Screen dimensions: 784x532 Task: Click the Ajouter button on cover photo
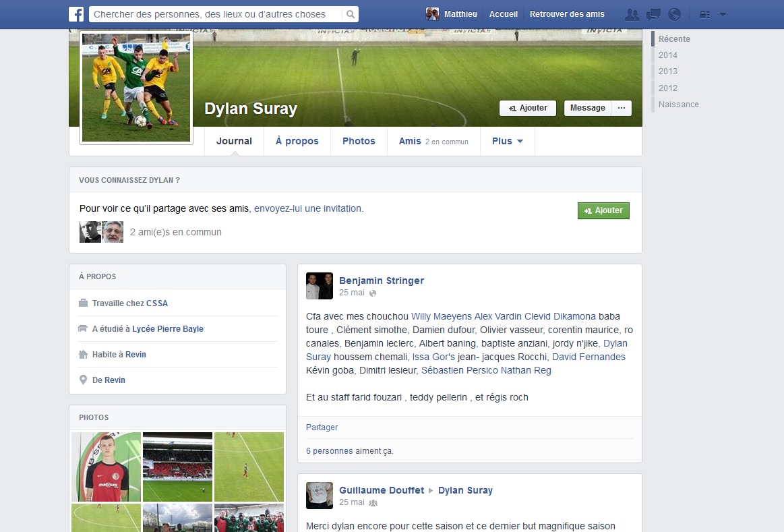(528, 108)
